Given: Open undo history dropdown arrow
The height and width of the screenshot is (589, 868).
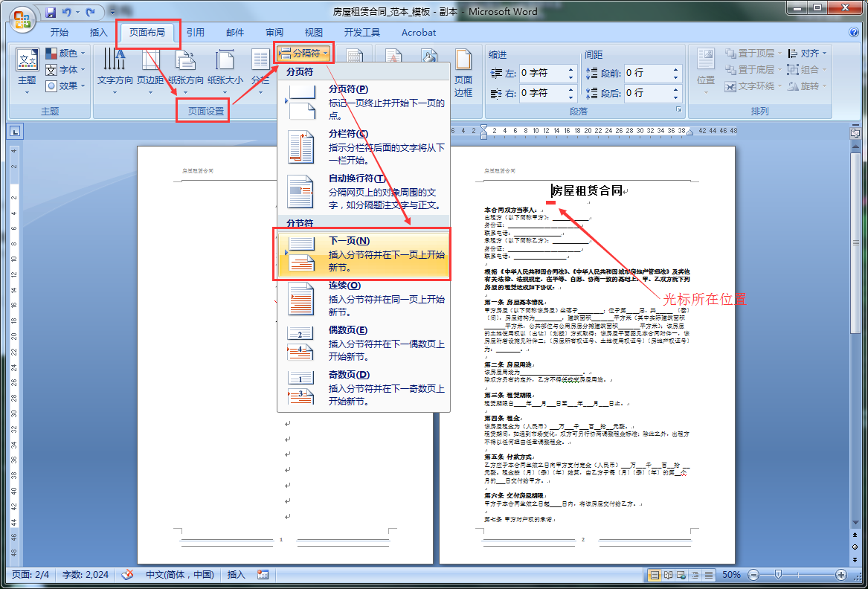Looking at the screenshot, I should pos(77,11).
